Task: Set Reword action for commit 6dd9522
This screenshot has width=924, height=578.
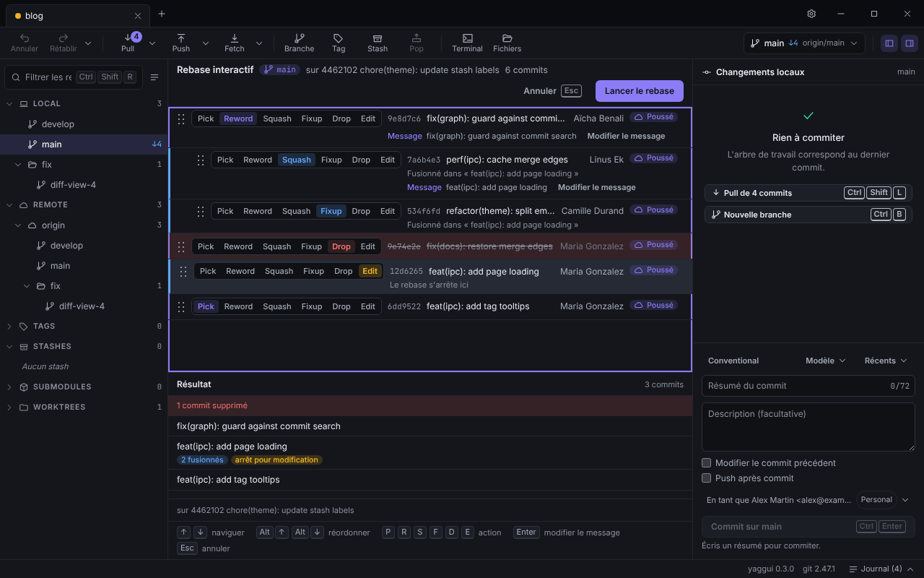Action: coord(238,306)
